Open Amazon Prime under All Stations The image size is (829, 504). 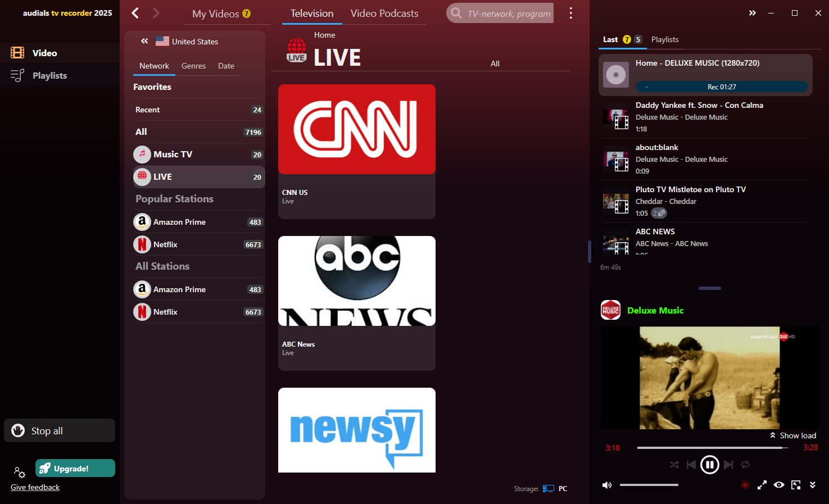(x=198, y=289)
